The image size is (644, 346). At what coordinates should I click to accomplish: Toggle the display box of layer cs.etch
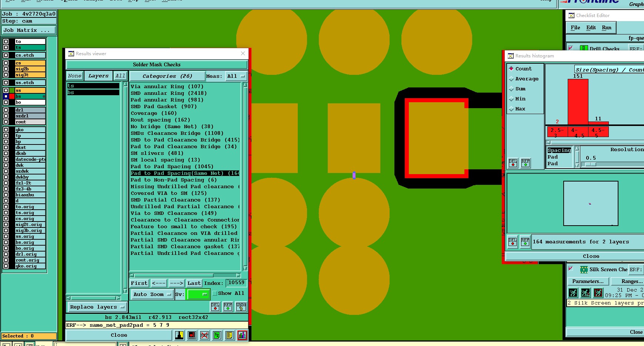(6, 55)
